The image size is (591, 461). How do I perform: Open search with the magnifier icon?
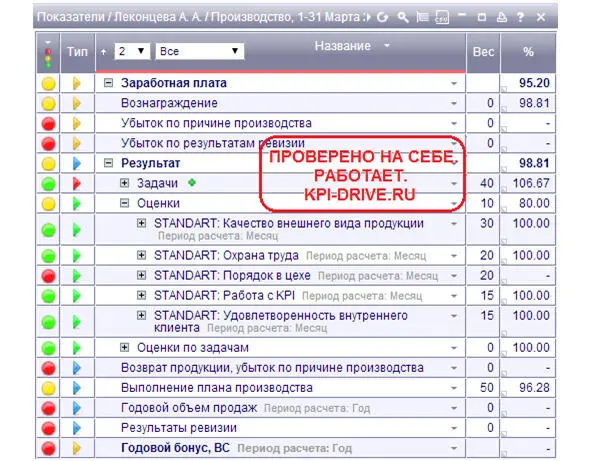(x=403, y=17)
